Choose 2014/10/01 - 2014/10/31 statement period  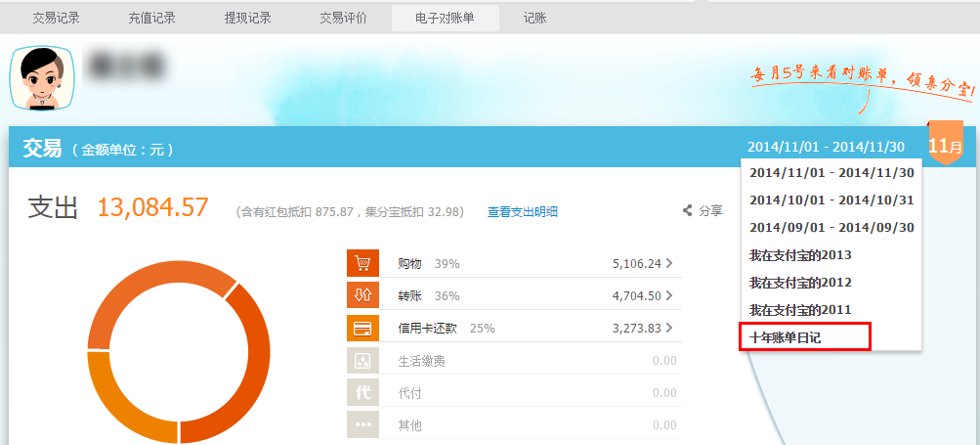[x=831, y=200]
